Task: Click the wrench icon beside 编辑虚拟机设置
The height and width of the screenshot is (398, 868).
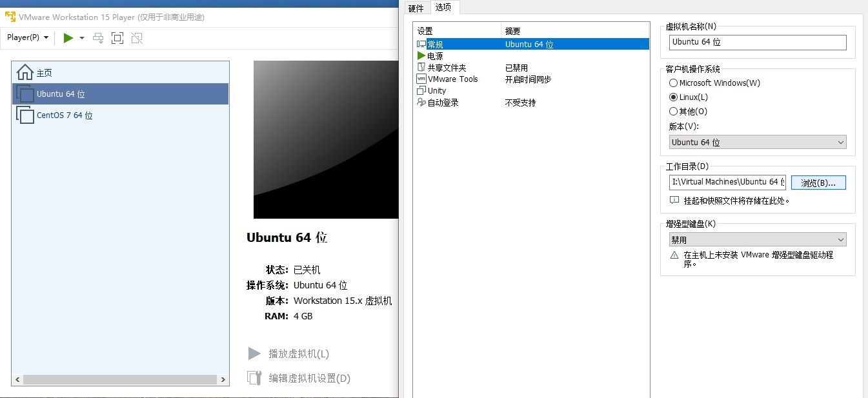Action: coord(254,378)
